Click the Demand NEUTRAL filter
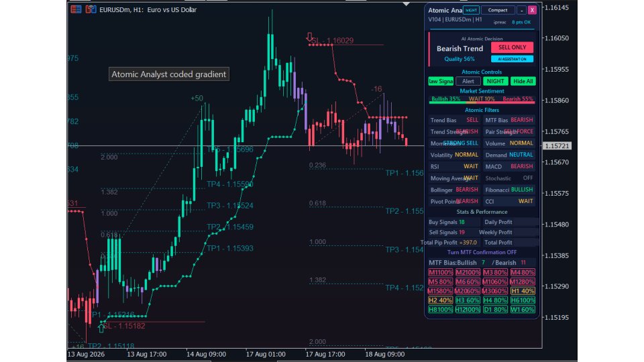 509,155
